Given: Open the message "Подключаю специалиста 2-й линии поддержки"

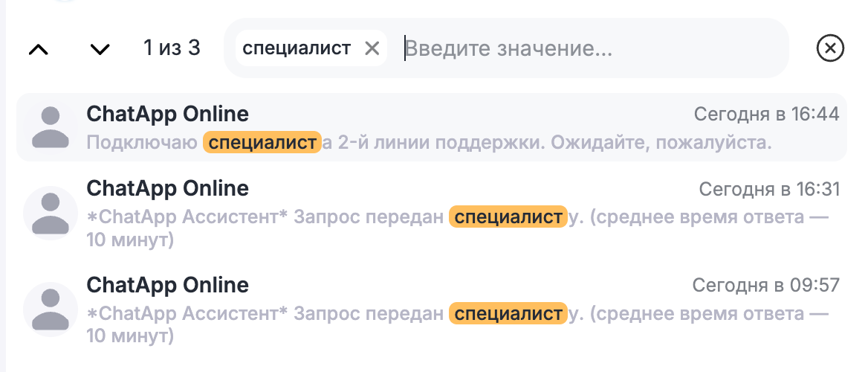Looking at the screenshot, I should pyautogui.click(x=520, y=142).
